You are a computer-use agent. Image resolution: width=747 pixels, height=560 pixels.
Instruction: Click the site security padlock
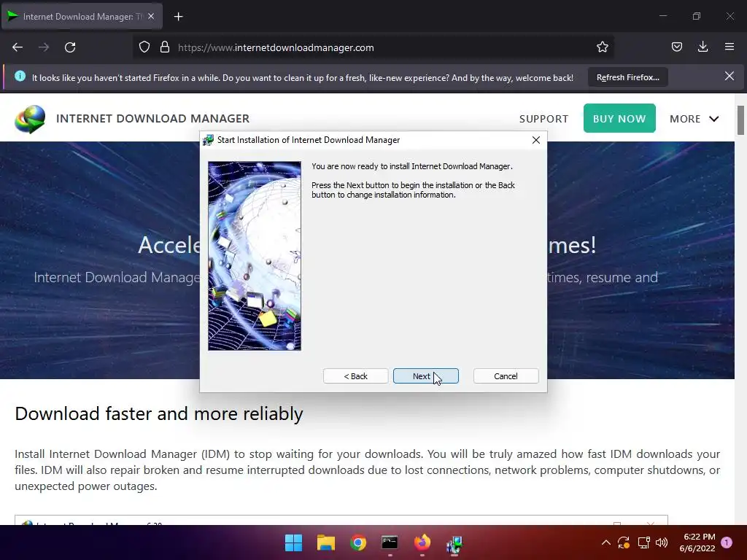(165, 47)
